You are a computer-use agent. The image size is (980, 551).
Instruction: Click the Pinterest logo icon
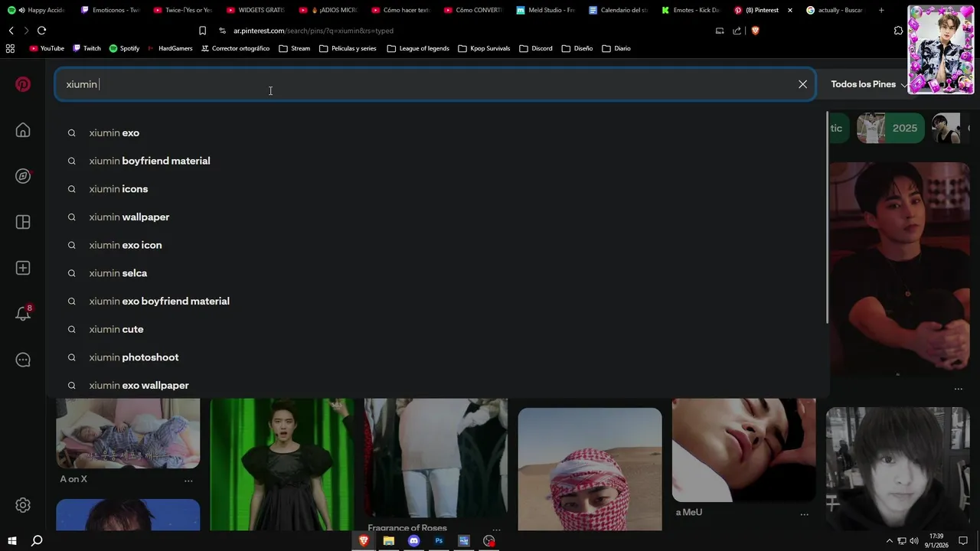coord(23,84)
